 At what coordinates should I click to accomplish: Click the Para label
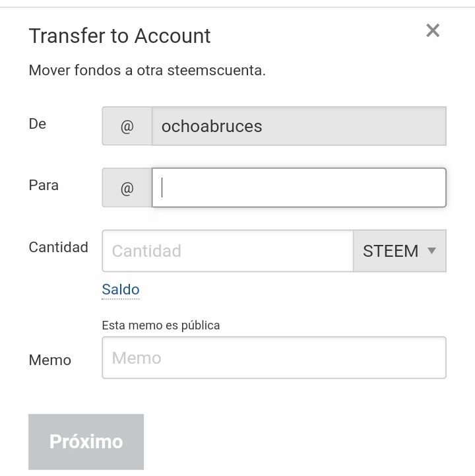click(x=44, y=186)
